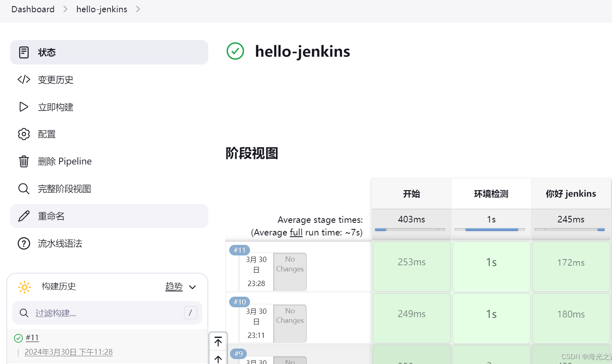Click the 23:28 time of build #11
The height and width of the screenshot is (364, 612).
point(256,283)
